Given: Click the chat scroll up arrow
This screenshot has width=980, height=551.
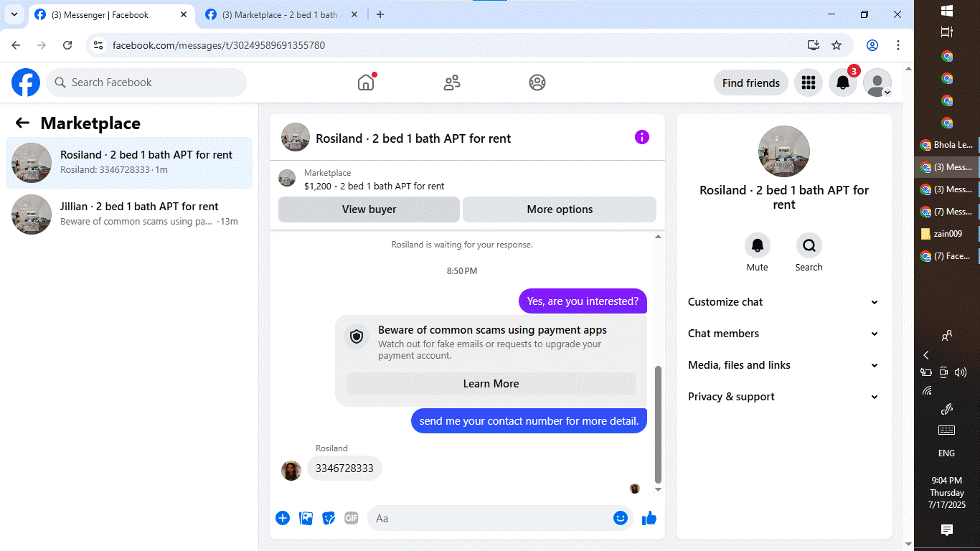Looking at the screenshot, I should pyautogui.click(x=659, y=237).
